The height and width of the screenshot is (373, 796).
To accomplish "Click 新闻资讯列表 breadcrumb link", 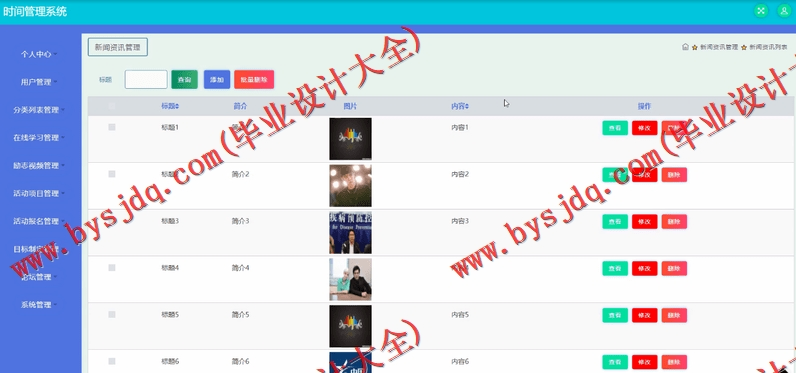I will pos(768,47).
